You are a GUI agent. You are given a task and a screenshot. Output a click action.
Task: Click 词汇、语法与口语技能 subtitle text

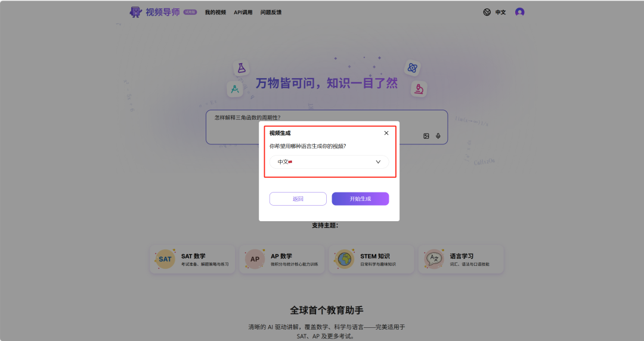469,264
